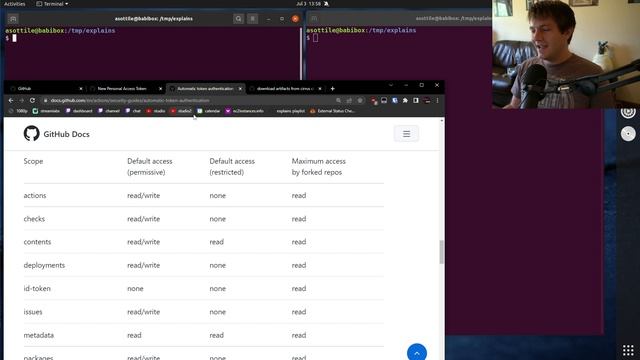Open the External Status Check bookmark
This screenshot has width=640, height=360.
click(x=332, y=111)
